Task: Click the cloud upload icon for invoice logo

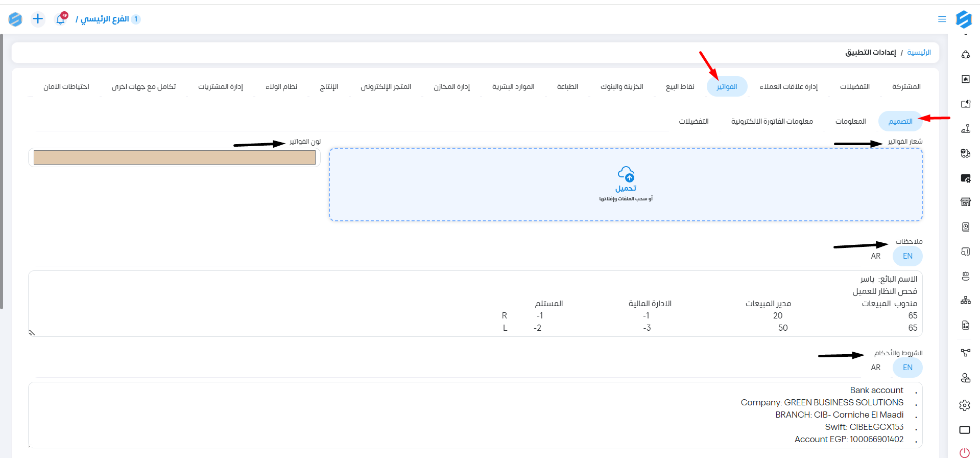Action: (x=626, y=174)
